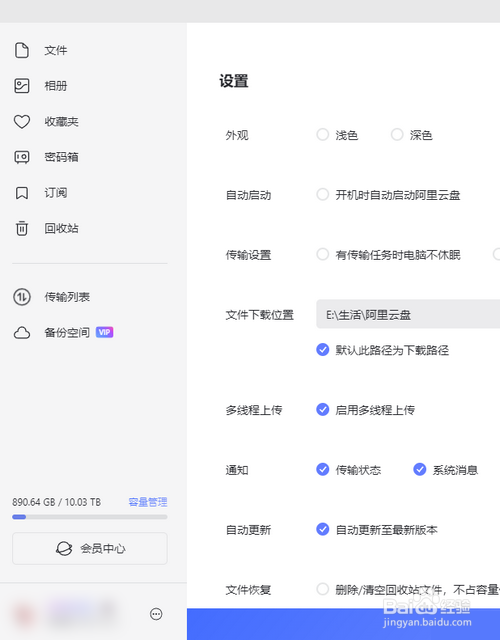Screen dimensions: 500x640
Task: Enable 开机时自动启动阿里云盘 option
Action: 322,195
